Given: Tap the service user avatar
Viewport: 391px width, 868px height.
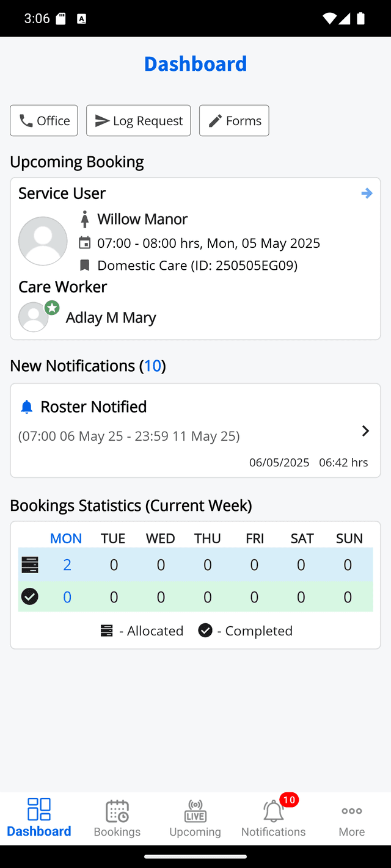Looking at the screenshot, I should pyautogui.click(x=43, y=241).
